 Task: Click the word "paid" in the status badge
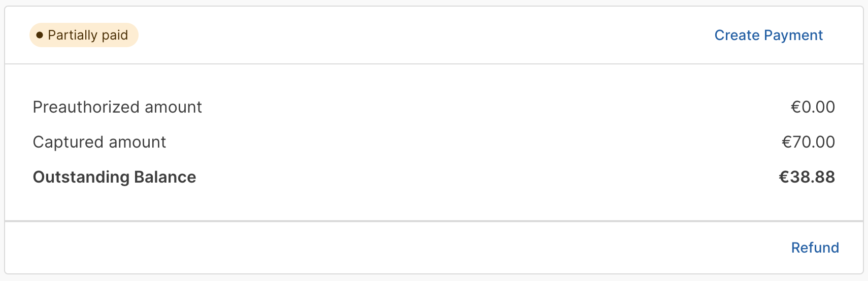115,35
